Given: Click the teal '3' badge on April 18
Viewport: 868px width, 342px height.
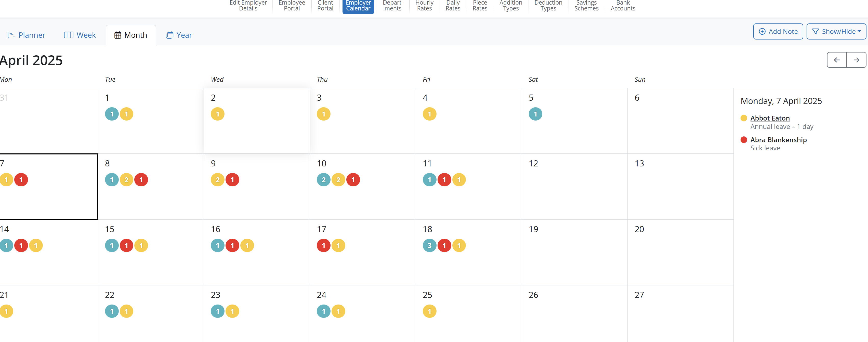Looking at the screenshot, I should pyautogui.click(x=430, y=246).
